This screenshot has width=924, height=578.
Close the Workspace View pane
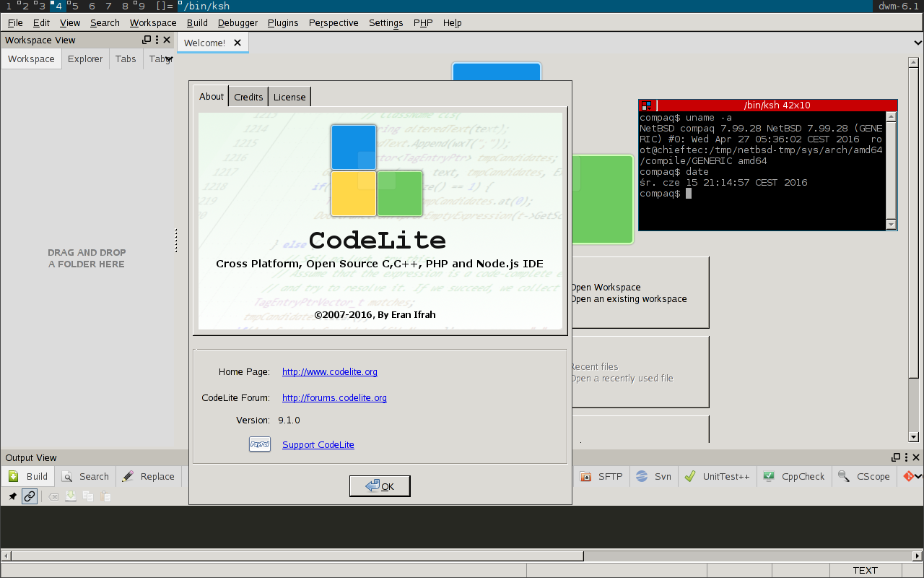[x=167, y=40]
